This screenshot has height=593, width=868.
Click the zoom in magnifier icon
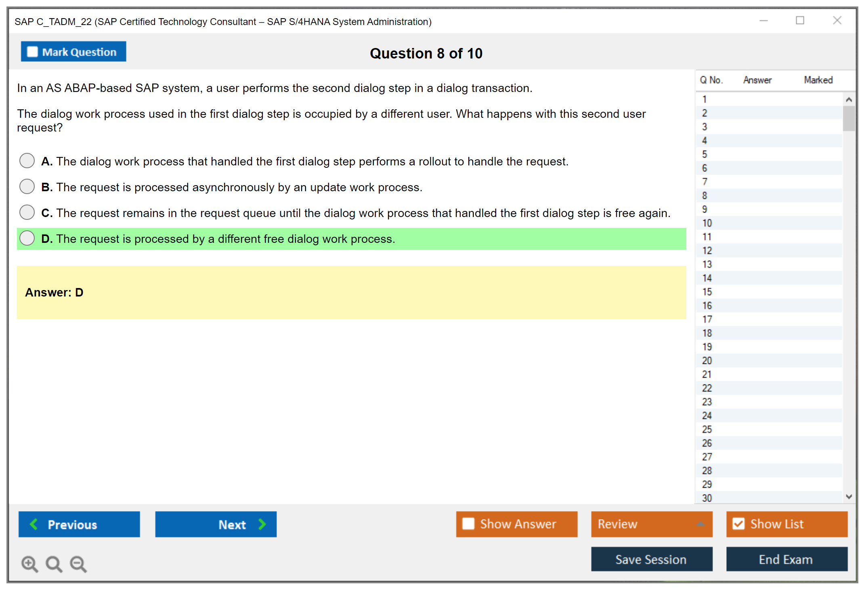[29, 563]
